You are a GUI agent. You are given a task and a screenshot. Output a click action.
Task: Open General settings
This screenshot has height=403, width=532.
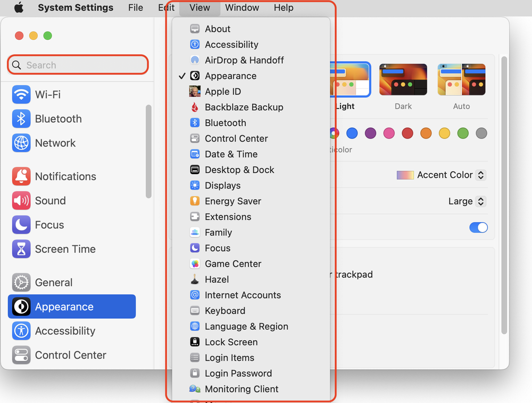(54, 283)
